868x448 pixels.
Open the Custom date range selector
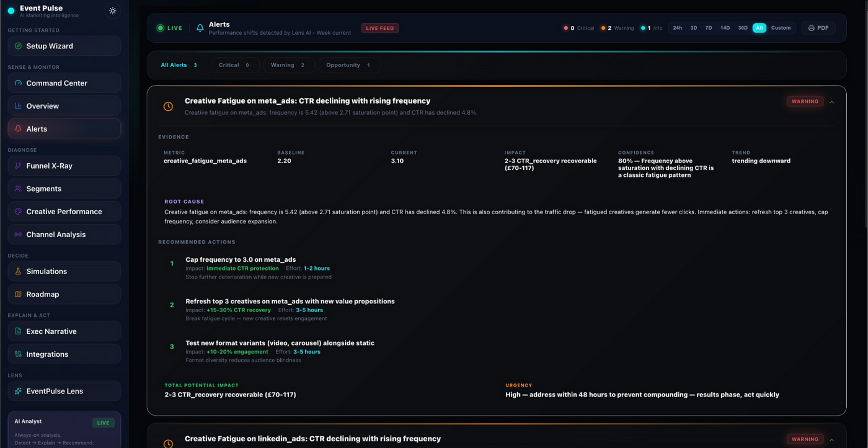[x=781, y=28]
